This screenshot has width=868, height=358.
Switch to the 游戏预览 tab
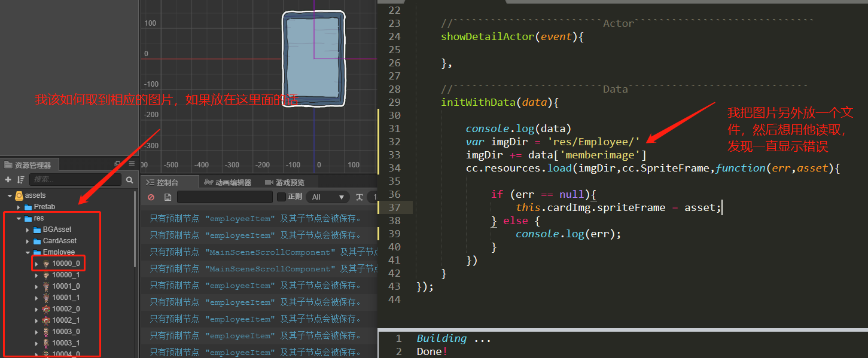[x=285, y=182]
